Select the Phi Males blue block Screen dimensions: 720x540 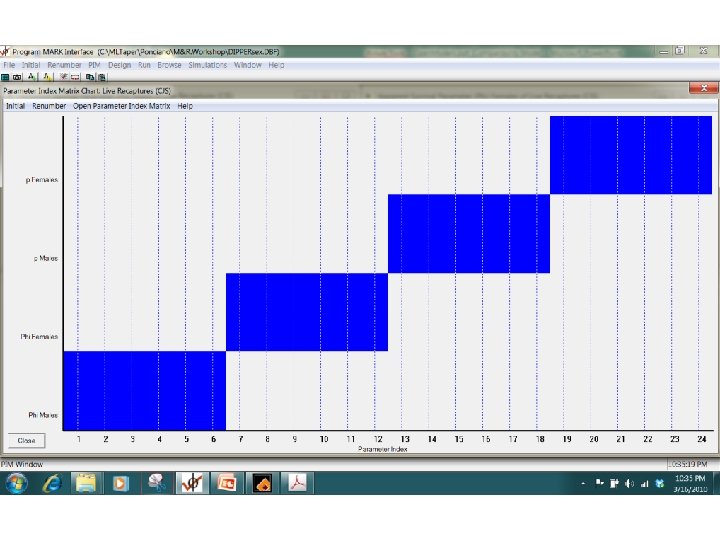coord(145,391)
